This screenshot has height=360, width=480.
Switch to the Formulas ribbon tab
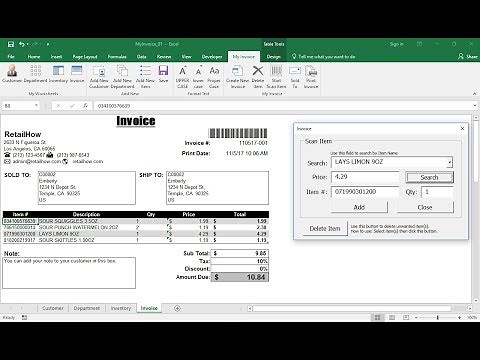pos(117,57)
